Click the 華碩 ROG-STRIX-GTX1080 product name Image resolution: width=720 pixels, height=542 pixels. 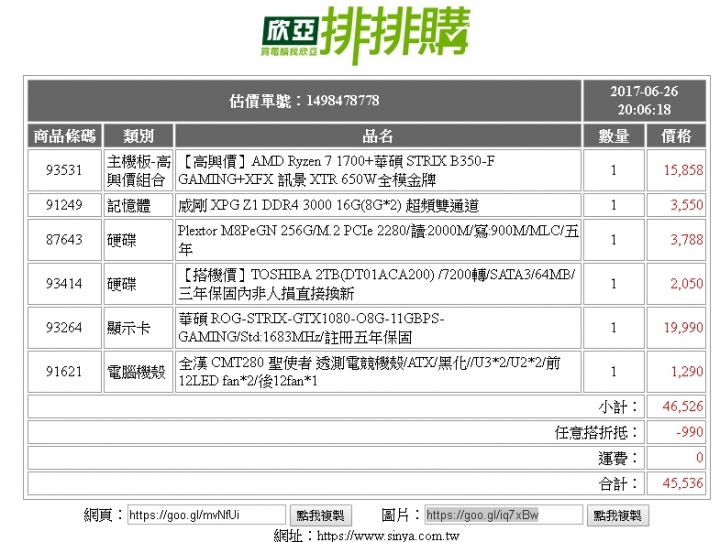(311, 328)
